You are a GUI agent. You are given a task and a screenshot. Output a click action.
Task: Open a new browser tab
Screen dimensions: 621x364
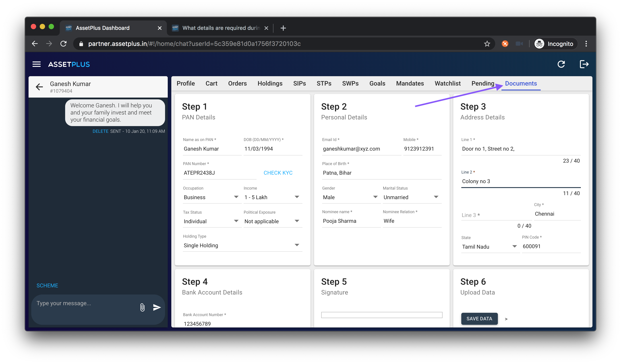[x=283, y=28]
